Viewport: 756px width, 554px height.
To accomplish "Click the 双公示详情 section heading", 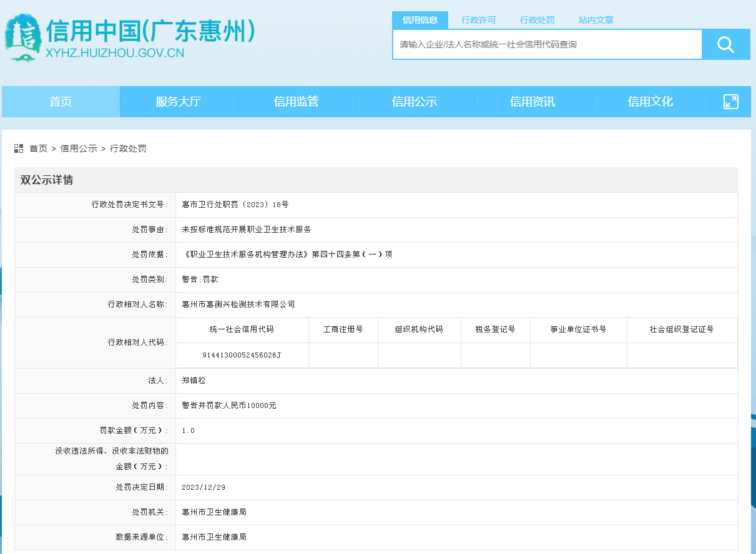I will tap(47, 180).
